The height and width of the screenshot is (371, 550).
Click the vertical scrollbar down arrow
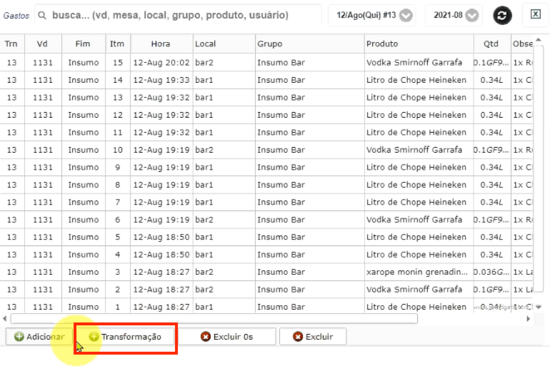pyautogui.click(x=538, y=307)
